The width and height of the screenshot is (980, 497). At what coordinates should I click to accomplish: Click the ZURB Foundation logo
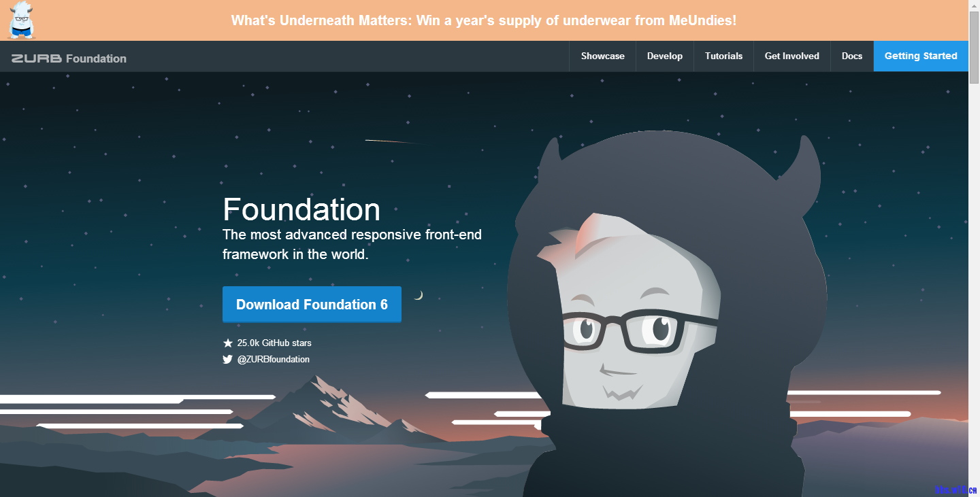tap(69, 58)
